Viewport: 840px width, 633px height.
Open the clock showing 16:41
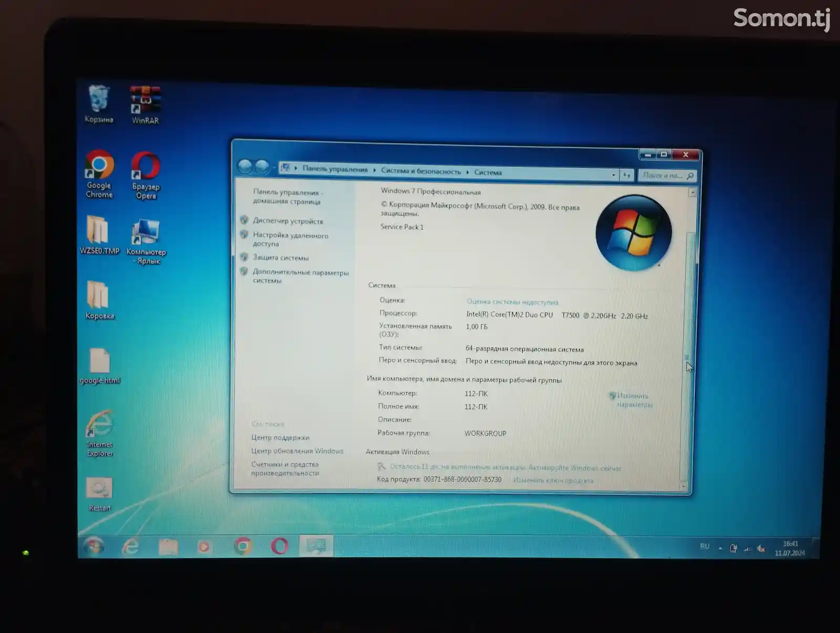790,548
